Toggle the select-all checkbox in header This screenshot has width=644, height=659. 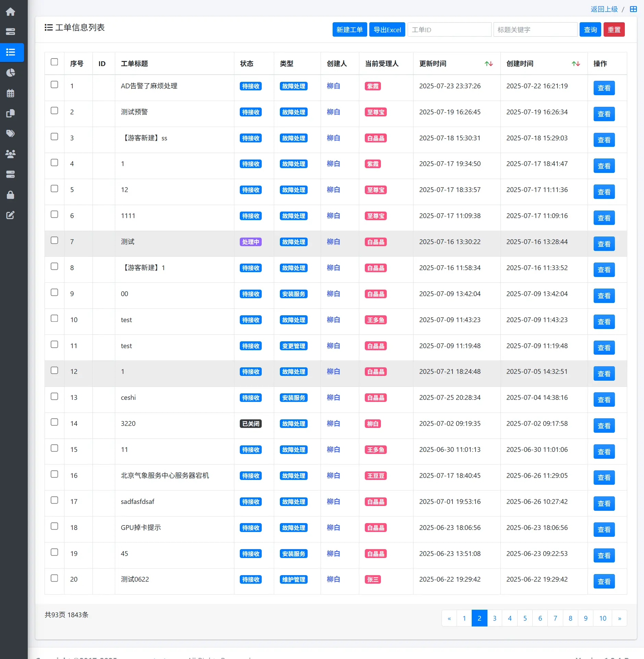coord(54,62)
